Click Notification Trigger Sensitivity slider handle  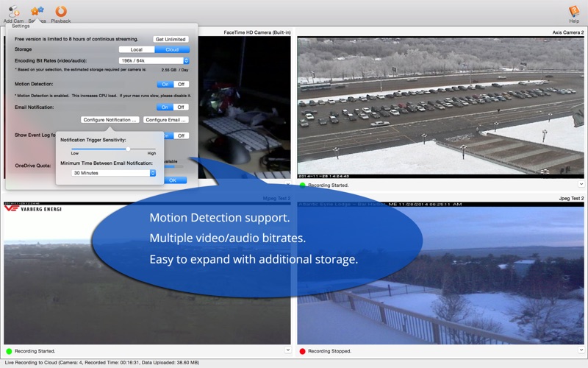[128, 149]
